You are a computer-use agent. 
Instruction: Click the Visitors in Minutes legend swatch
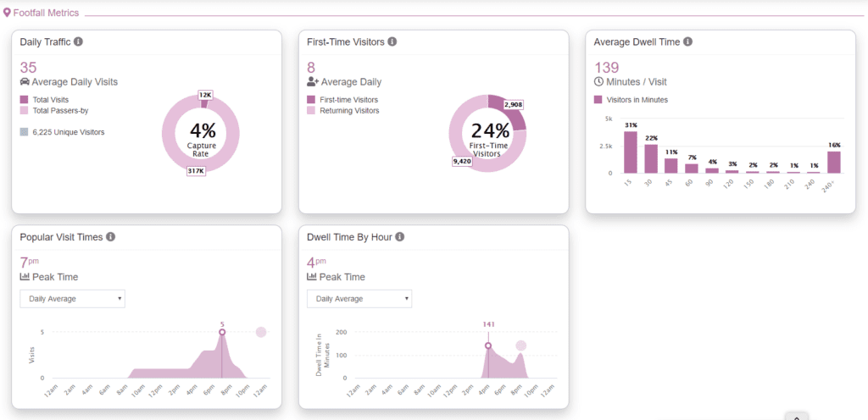(x=598, y=100)
